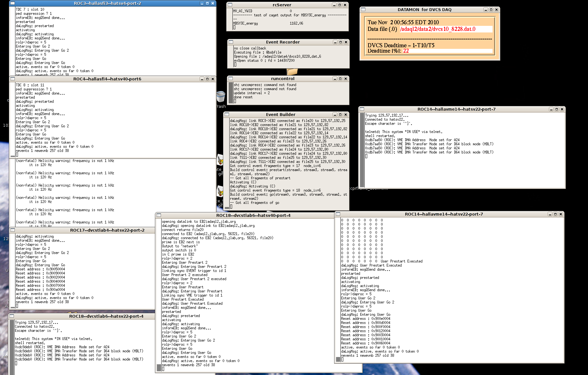
Task: Click scrollbar in ROC14 telnet window
Action: click(362, 150)
